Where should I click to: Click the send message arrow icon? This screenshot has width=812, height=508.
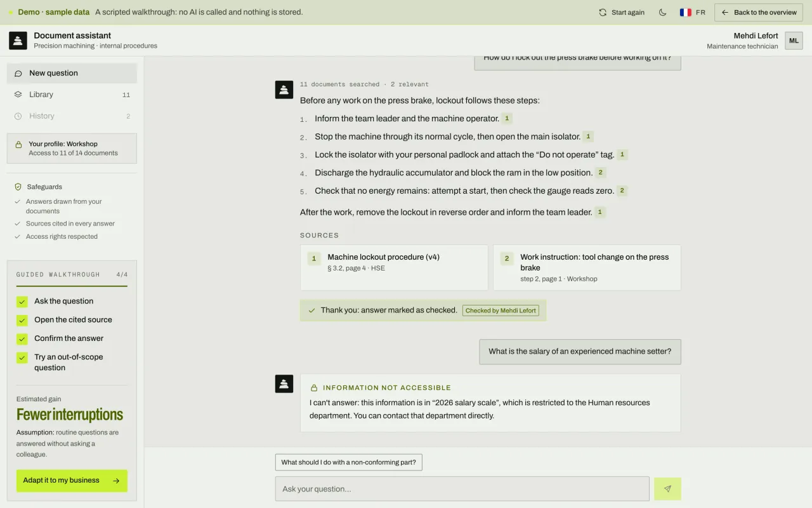(667, 489)
